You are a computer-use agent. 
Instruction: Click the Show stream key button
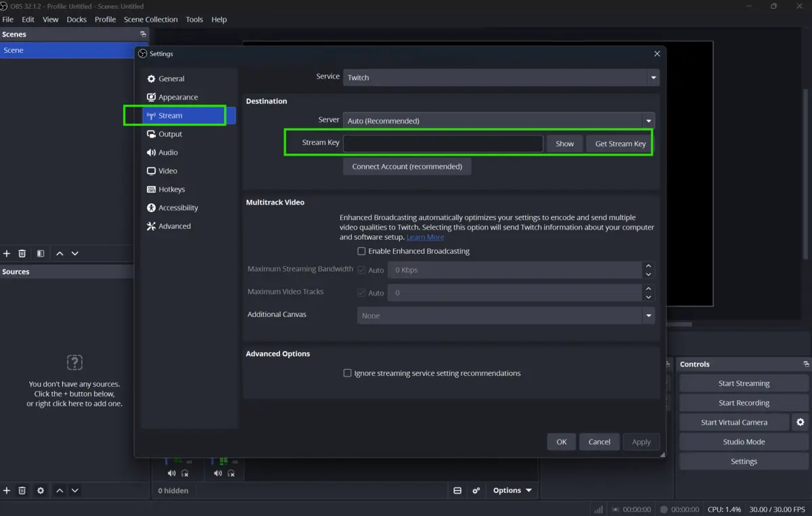pos(564,144)
